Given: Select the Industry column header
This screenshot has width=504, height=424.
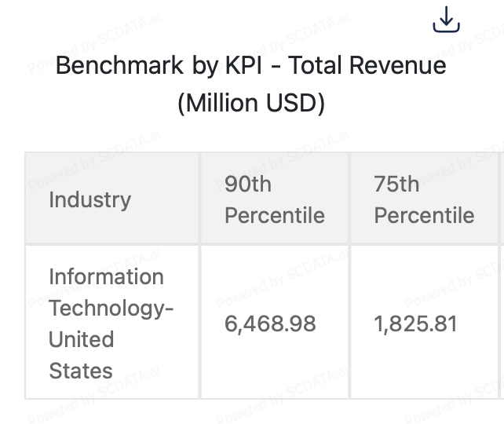Looking at the screenshot, I should (x=90, y=199).
